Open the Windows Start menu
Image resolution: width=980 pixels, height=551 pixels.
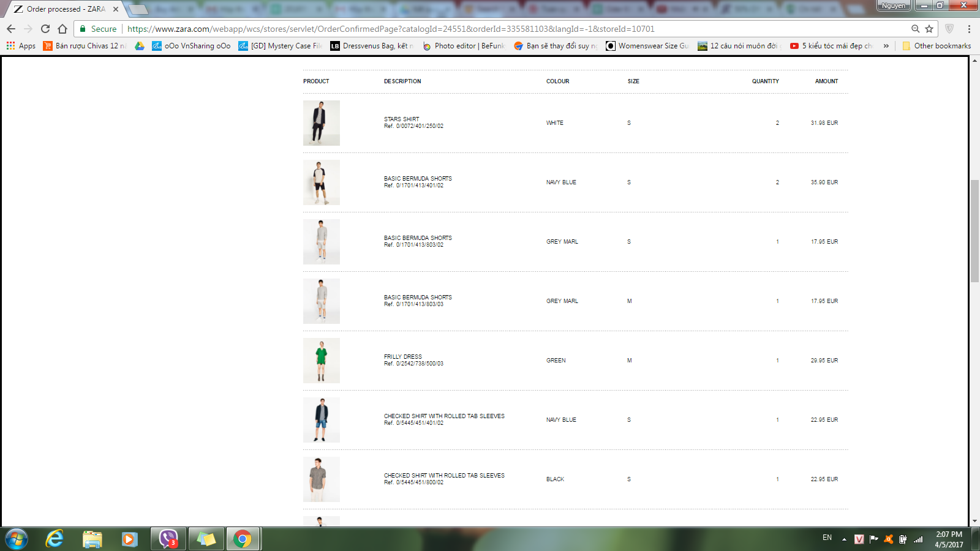click(17, 539)
